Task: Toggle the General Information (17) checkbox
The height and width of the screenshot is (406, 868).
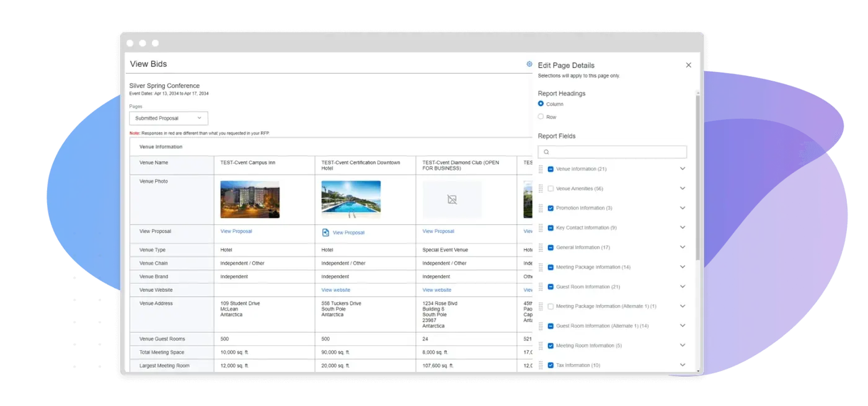Action: 551,247
